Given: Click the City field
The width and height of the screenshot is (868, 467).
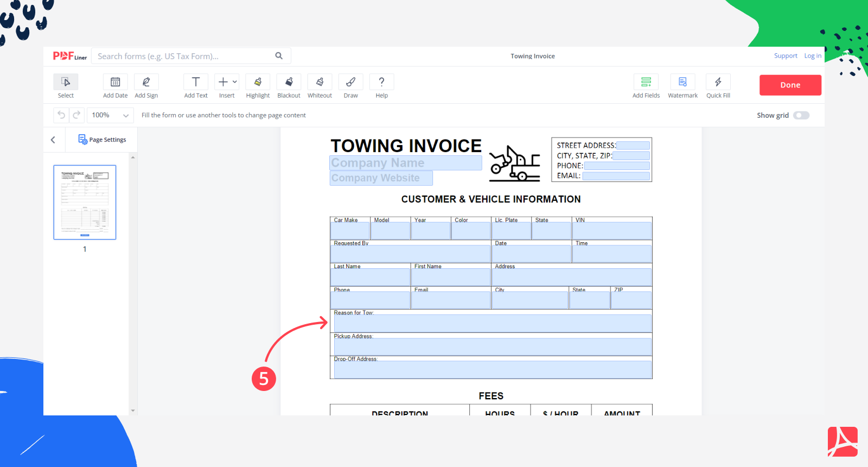Looking at the screenshot, I should pos(530,300).
